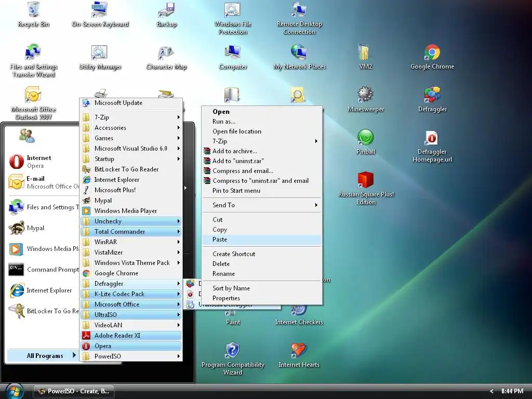532x399 pixels.
Task: Launch Command Prompt from Start menu
Action: (44, 270)
